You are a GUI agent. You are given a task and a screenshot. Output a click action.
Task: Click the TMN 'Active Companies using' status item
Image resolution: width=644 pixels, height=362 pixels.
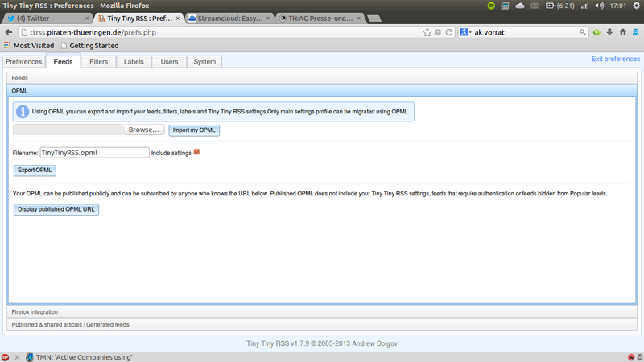(79, 357)
